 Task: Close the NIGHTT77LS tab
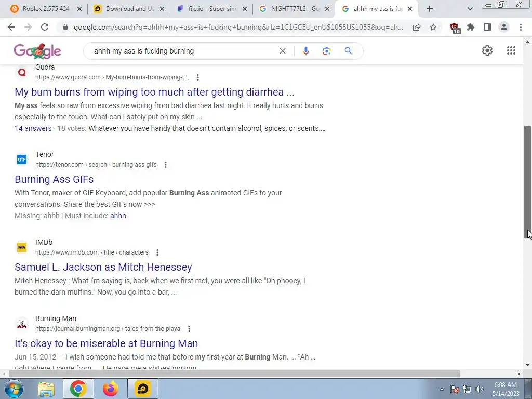click(x=327, y=9)
